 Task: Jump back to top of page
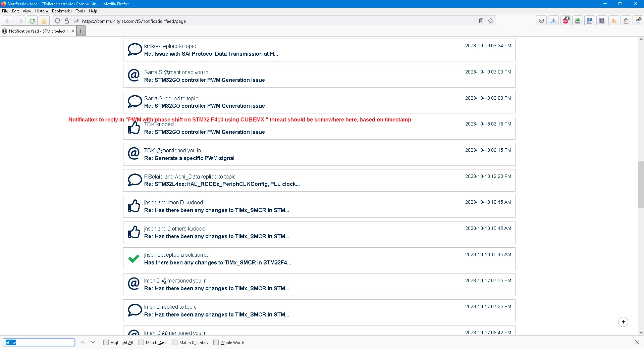[x=623, y=322]
